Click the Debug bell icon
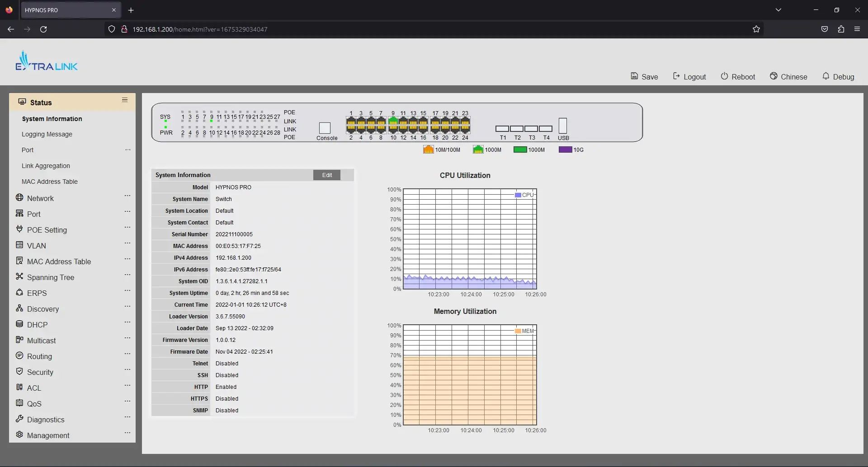 pos(826,76)
